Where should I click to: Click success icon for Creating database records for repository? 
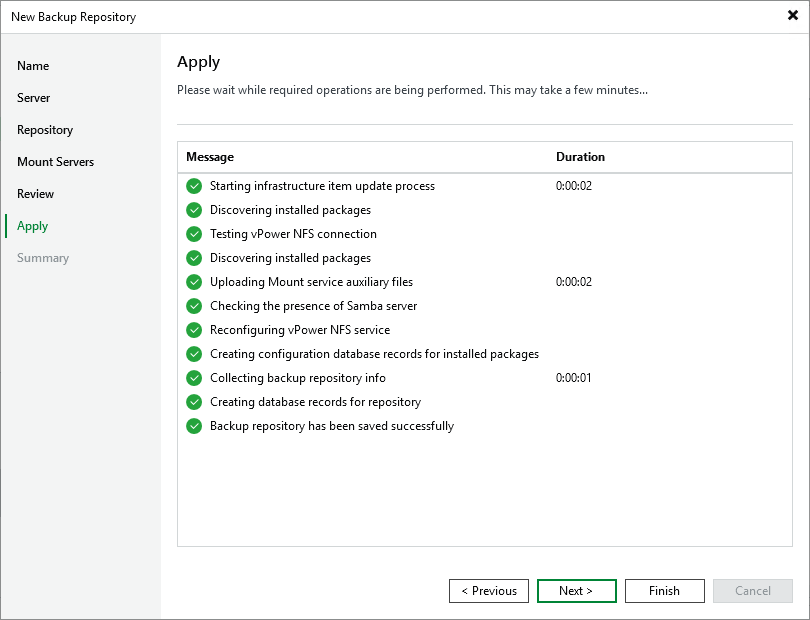(x=194, y=402)
